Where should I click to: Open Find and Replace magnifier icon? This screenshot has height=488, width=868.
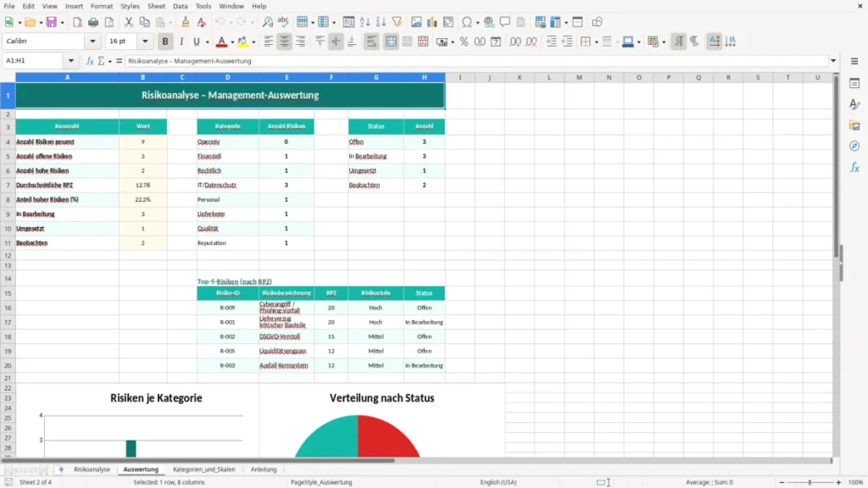[x=267, y=22]
